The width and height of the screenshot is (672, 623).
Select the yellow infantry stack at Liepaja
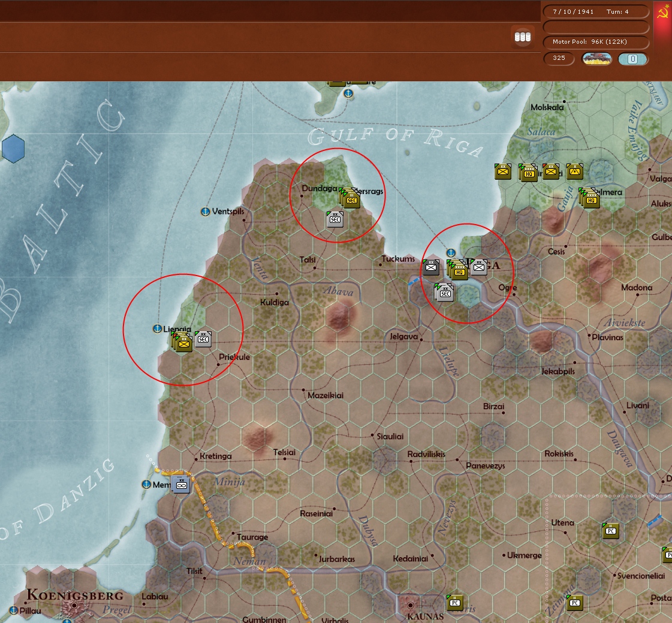pyautogui.click(x=183, y=342)
